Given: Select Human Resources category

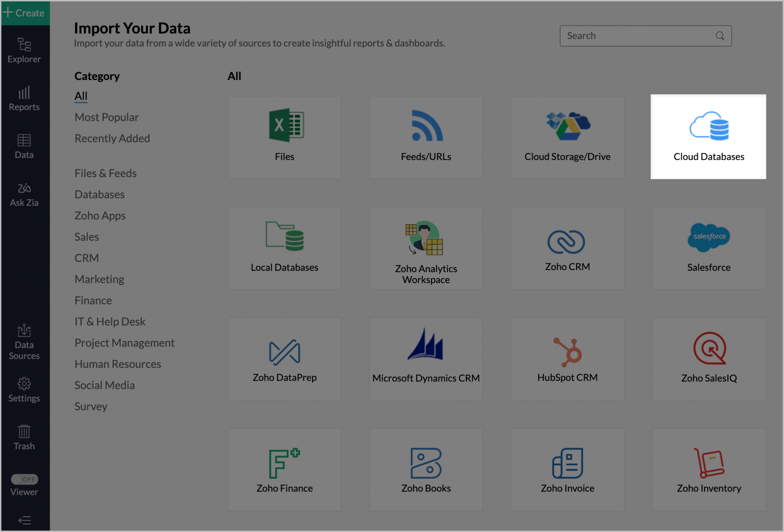Looking at the screenshot, I should tap(118, 364).
